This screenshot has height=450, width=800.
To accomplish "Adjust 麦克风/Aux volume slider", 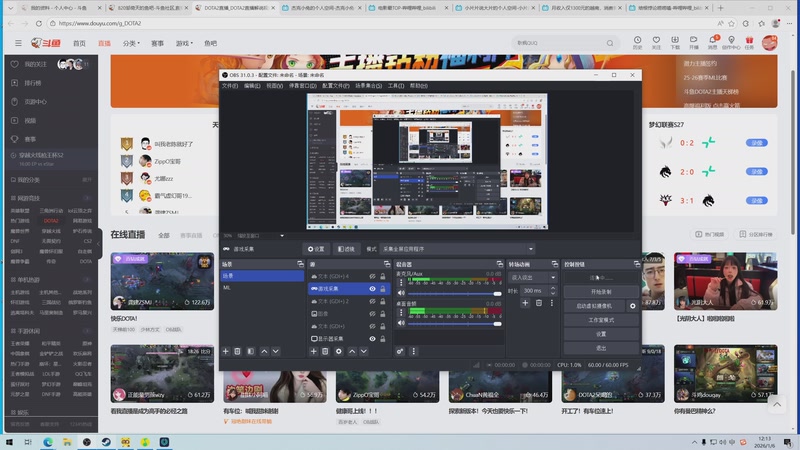I will coord(454,293).
